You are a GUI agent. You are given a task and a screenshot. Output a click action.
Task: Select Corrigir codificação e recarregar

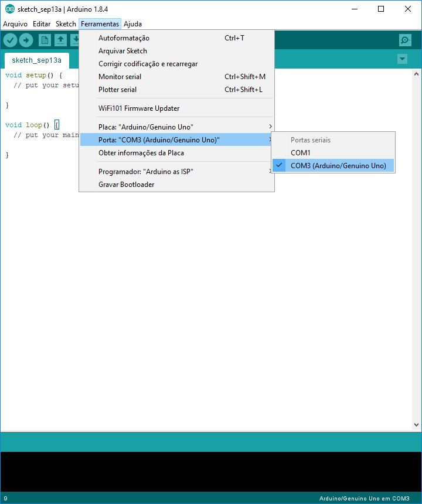pos(176,64)
